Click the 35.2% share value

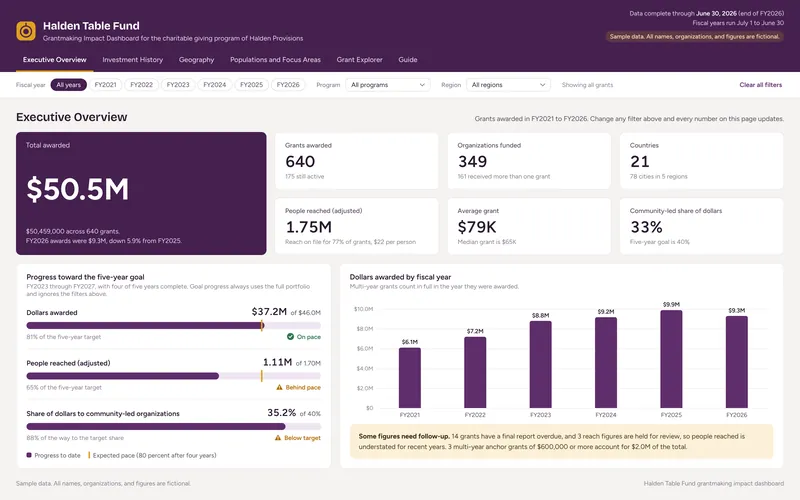[x=282, y=413]
